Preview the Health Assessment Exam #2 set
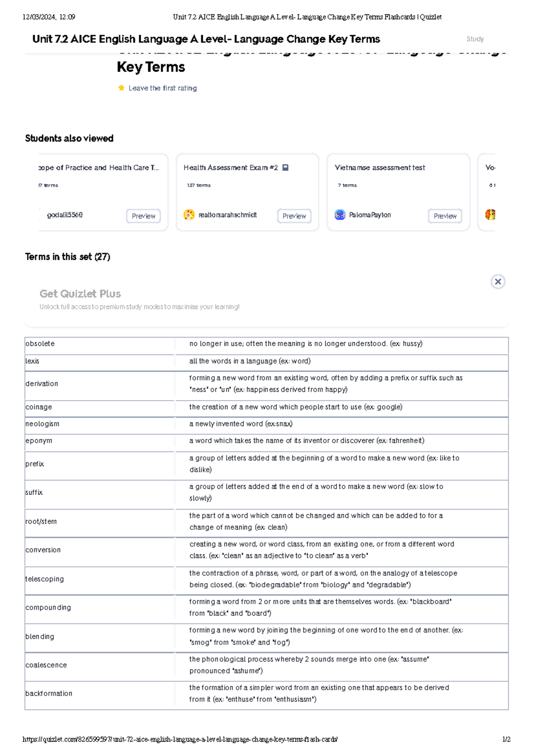Image resolution: width=534 pixels, height=756 pixels. point(294,216)
